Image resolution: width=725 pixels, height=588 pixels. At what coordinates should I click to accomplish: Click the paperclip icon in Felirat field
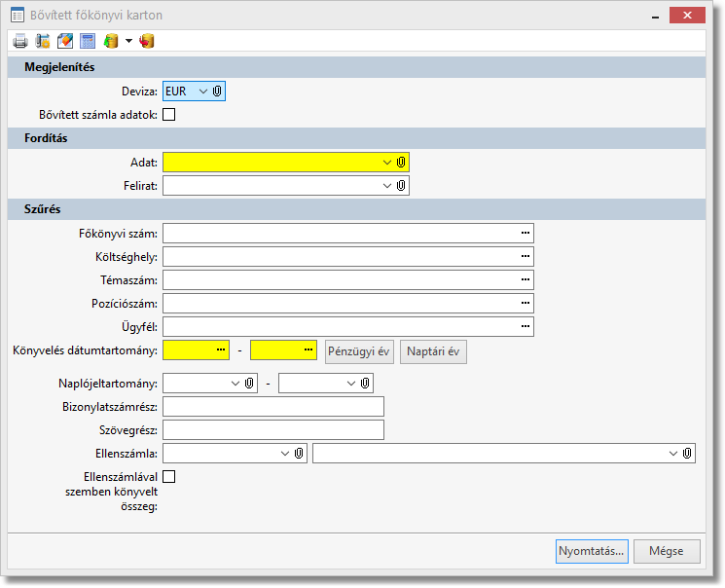tap(401, 185)
